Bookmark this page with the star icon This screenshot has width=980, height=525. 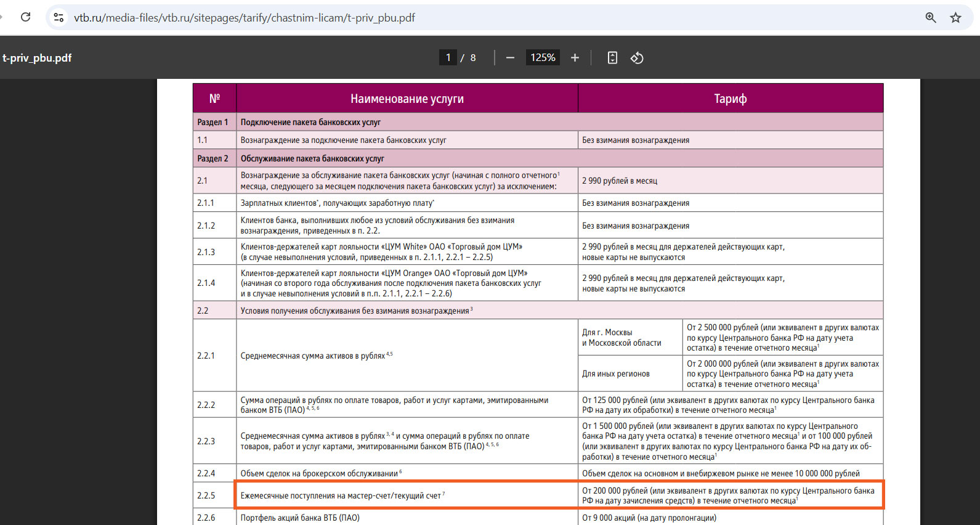pos(955,17)
